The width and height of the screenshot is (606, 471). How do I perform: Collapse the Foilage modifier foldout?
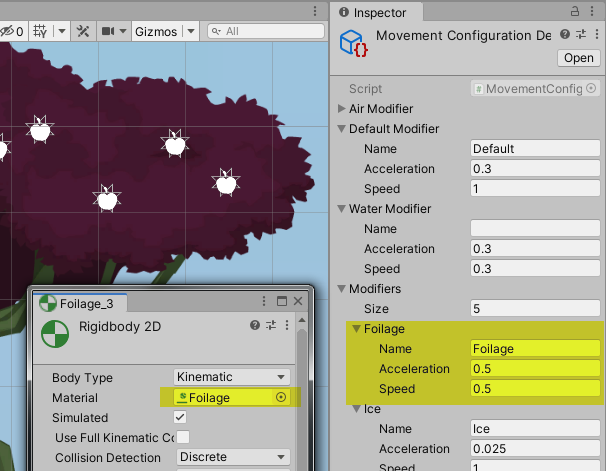[x=356, y=328]
